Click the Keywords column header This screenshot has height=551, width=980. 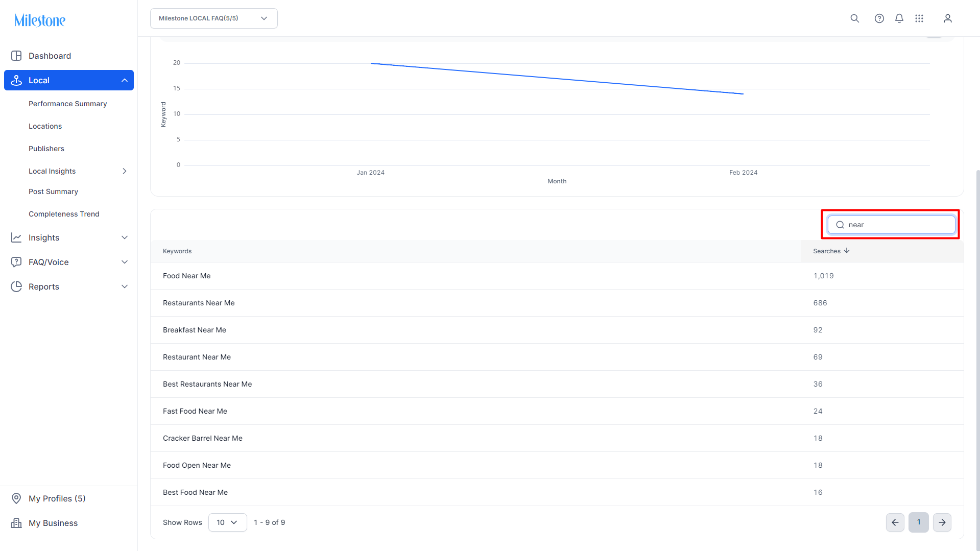click(177, 251)
